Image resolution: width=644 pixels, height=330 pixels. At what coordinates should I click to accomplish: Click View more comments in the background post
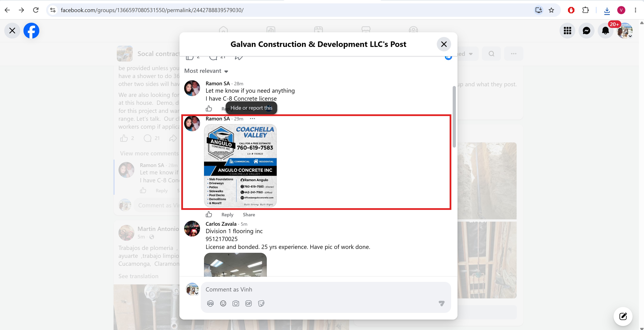tap(149, 153)
